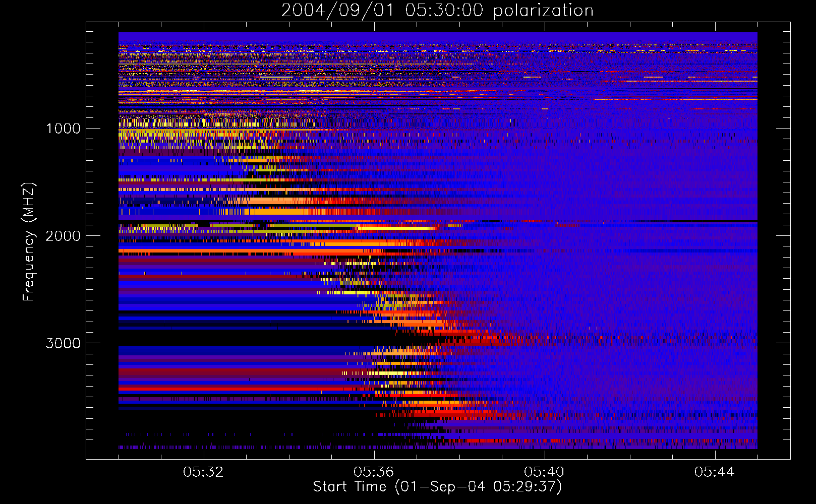Click the 'Frequency (MHZ)' axis label

point(29,242)
